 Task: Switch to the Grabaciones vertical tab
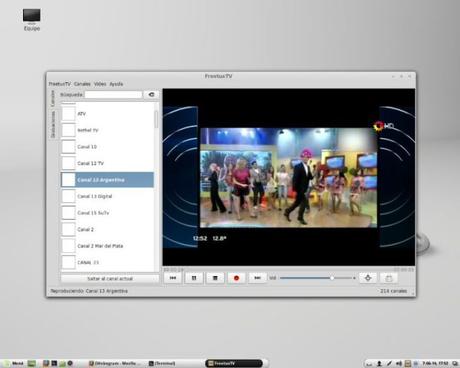point(53,124)
